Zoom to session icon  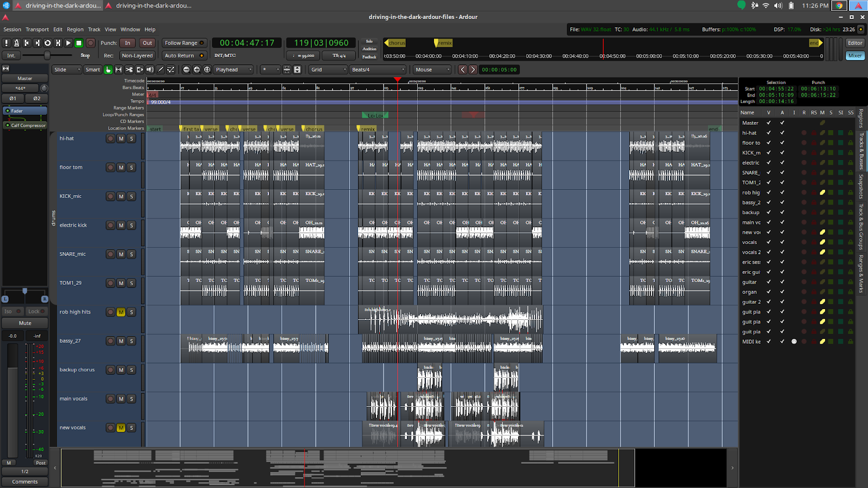pos(207,69)
